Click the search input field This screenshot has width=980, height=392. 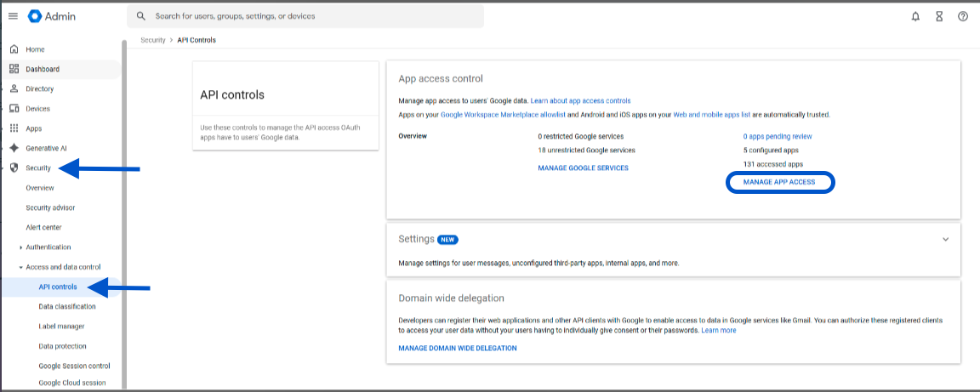pos(305,16)
